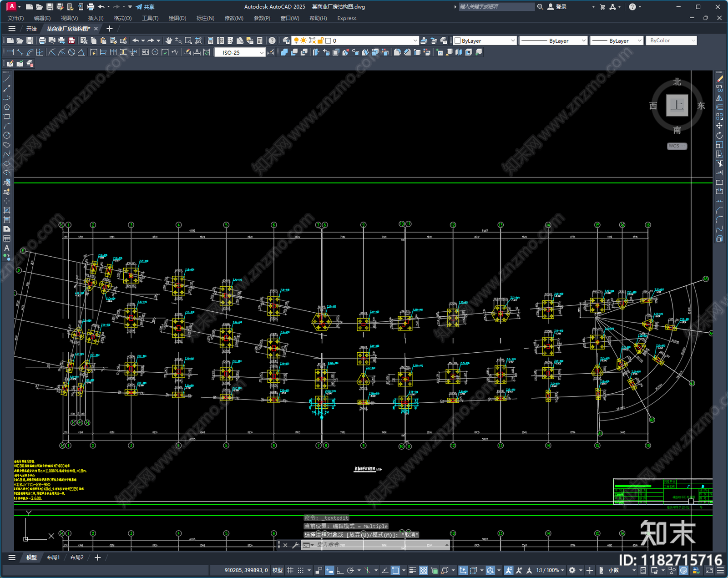Open the Layer Properties manager

[x=286, y=41]
